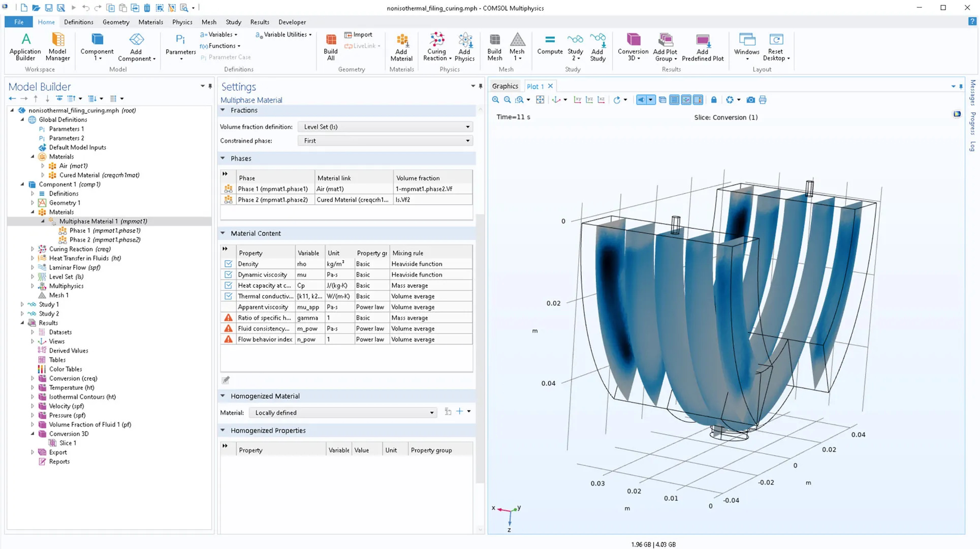980x549 pixels.
Task: Open the Constrained phase dropdown
Action: click(385, 141)
